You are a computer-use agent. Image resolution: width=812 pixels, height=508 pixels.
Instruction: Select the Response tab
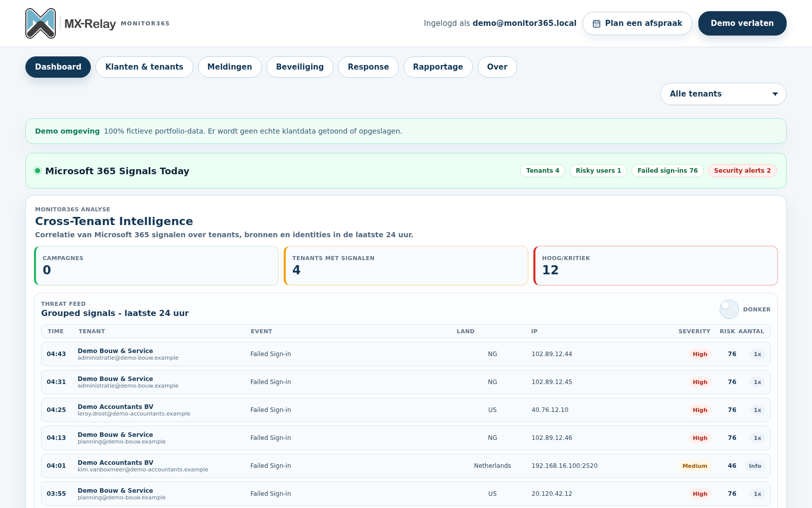coord(368,67)
